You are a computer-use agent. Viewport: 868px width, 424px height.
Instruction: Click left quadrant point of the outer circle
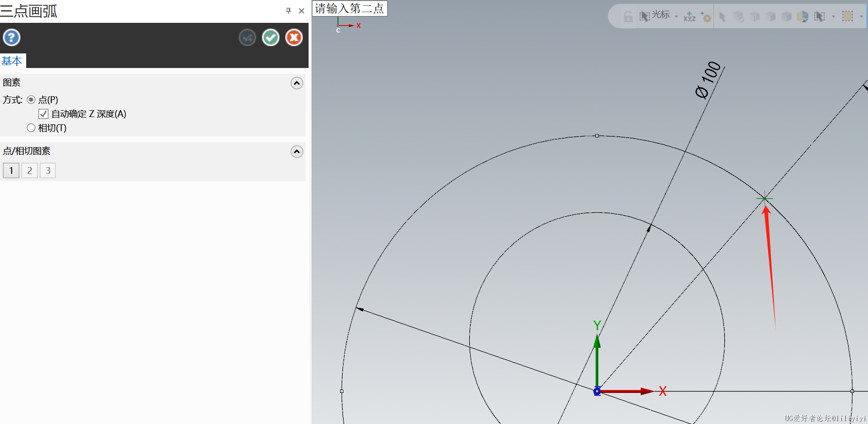tap(342, 391)
